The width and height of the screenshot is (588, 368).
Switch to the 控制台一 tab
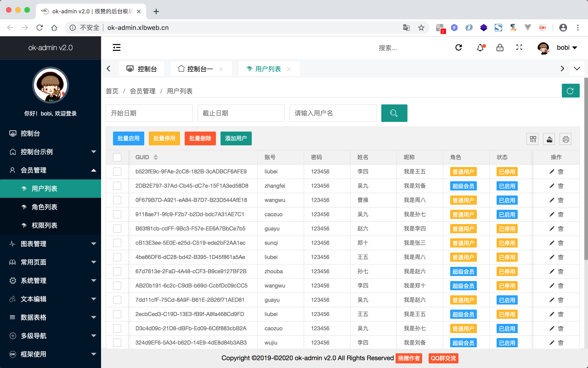pos(201,69)
